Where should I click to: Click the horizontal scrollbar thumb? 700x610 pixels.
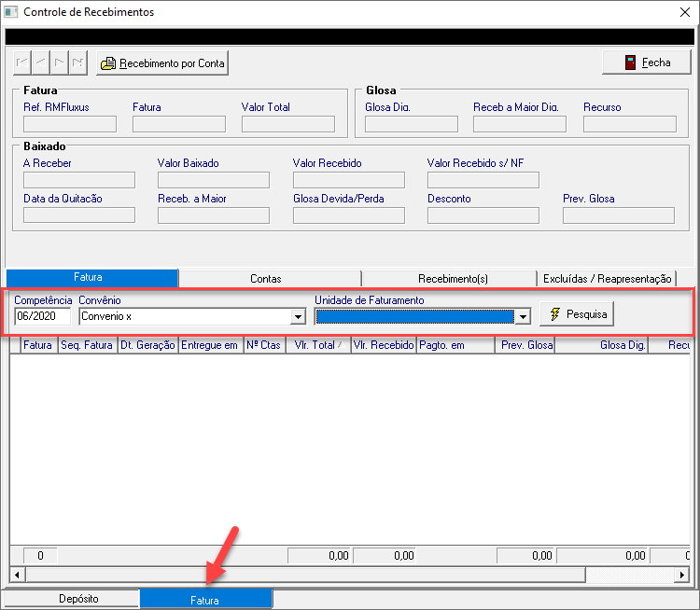(306, 575)
